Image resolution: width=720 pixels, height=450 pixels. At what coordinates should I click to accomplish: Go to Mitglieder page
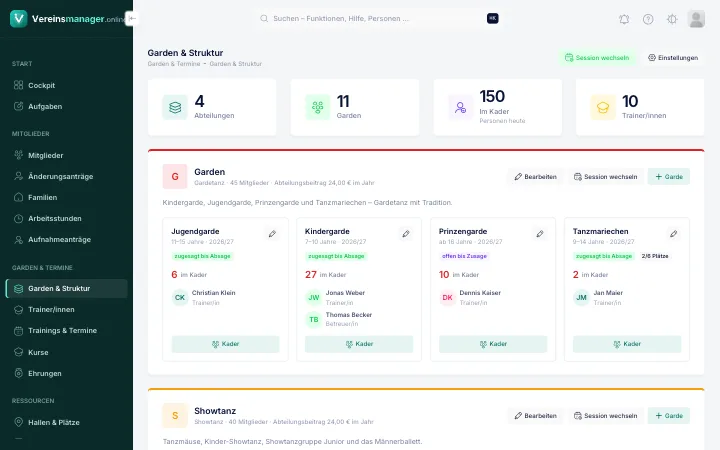tap(67, 155)
